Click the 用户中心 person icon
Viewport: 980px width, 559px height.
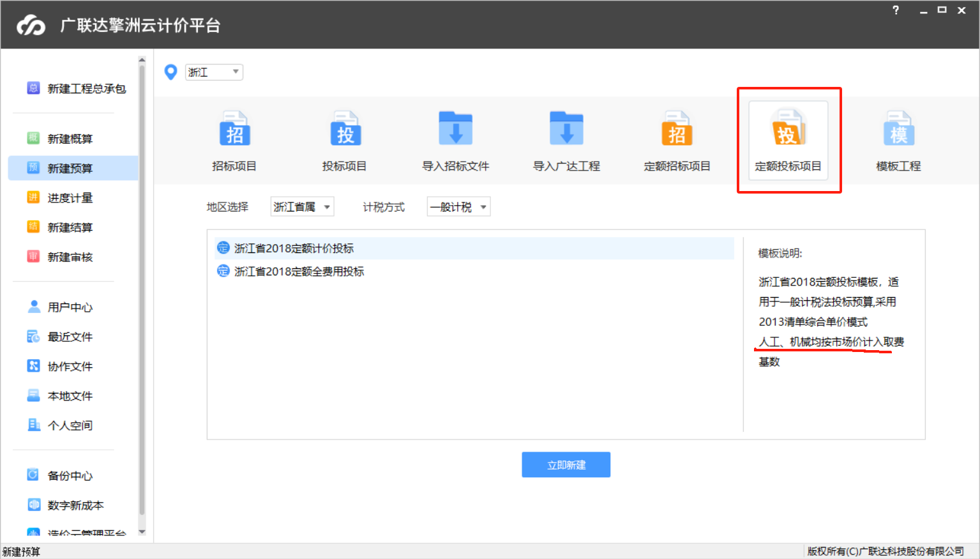(x=34, y=306)
